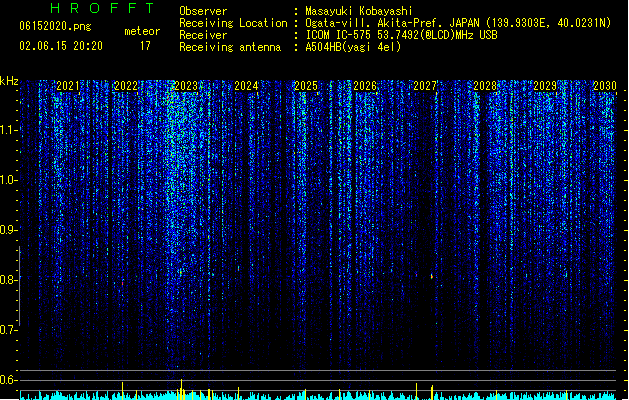Click the 2028 time marker
The image size is (629, 400).
click(485, 86)
